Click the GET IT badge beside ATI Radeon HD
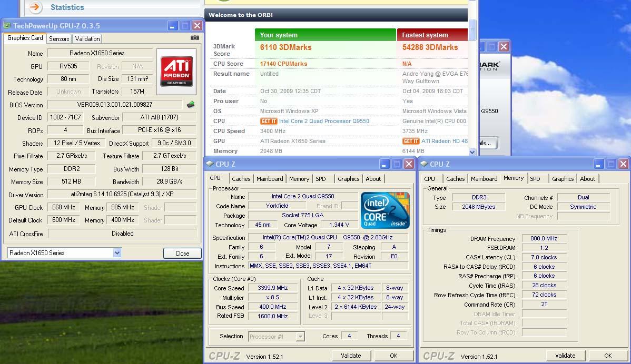This screenshot has width=631, height=364. [411, 141]
